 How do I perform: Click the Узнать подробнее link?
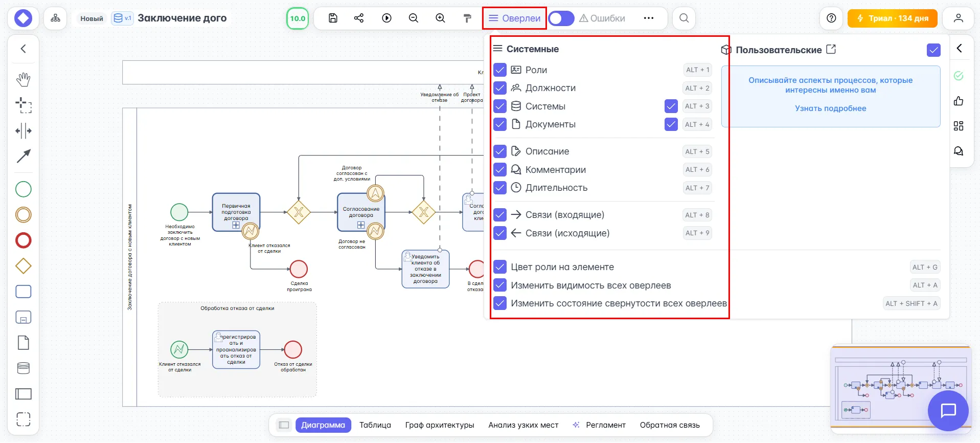830,108
